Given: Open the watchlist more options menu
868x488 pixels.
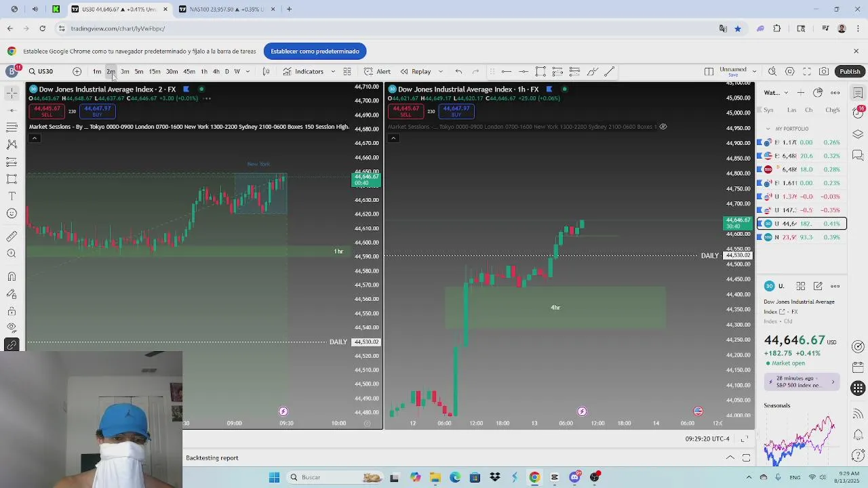Looking at the screenshot, I should [x=835, y=93].
